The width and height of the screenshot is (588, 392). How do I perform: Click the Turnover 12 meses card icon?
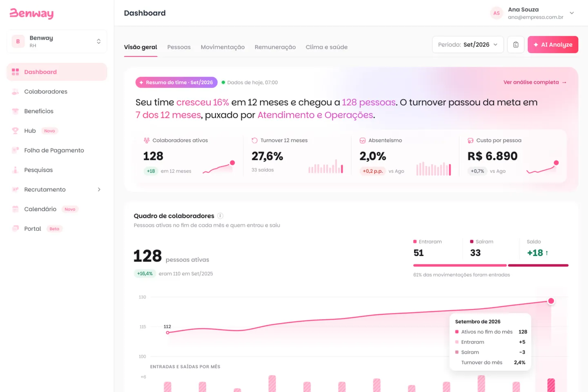coord(254,140)
